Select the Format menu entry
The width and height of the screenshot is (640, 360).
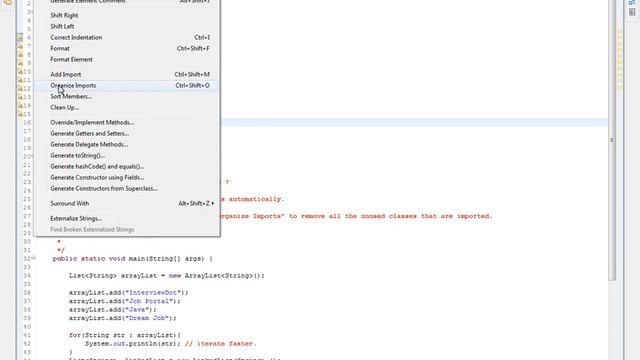click(x=127, y=49)
